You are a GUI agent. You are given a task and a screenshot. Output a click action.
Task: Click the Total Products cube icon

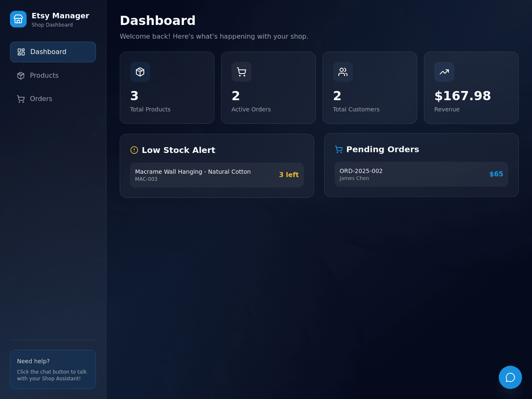[140, 72]
